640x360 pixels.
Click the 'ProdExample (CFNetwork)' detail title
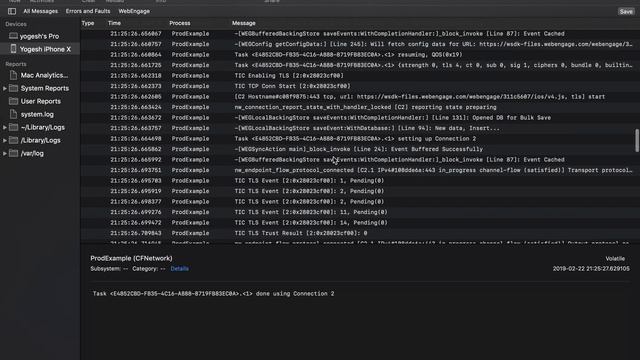point(131,258)
